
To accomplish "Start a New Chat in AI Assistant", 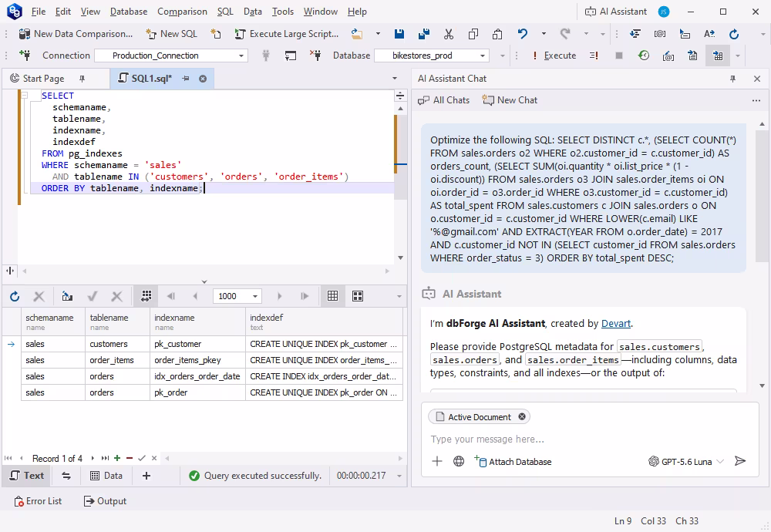I will pos(510,100).
